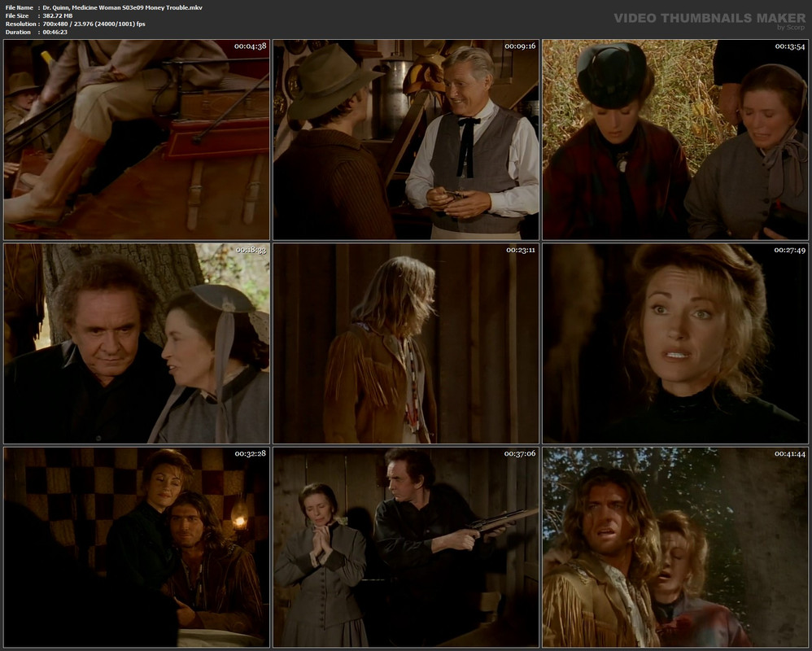Select the thumbnail at 00:18:33
This screenshot has height=651, width=812.
click(137, 344)
